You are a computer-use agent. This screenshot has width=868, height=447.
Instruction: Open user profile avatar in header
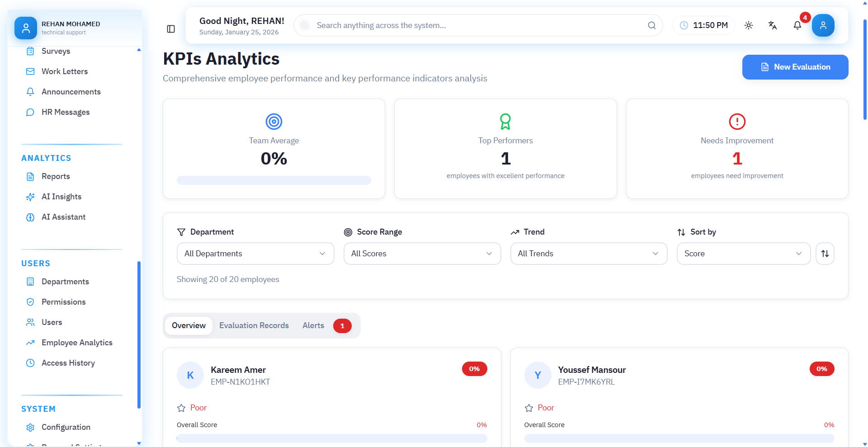tap(823, 25)
